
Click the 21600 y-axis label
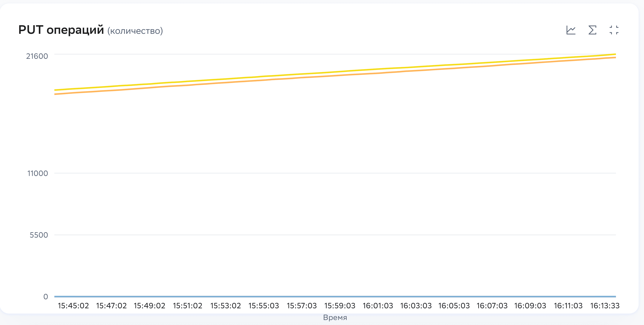point(37,56)
